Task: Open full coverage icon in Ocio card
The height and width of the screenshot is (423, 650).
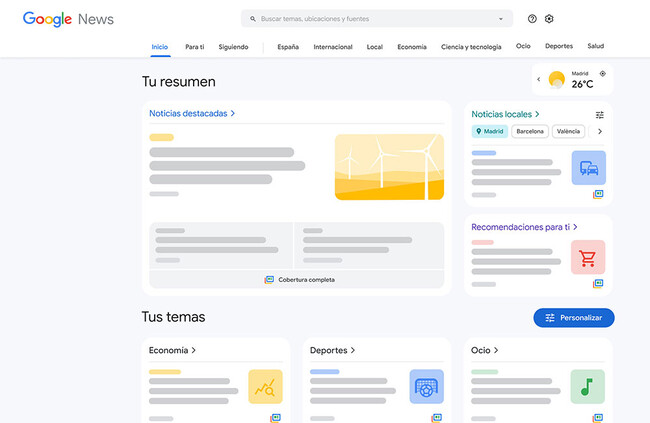Action: (598, 418)
